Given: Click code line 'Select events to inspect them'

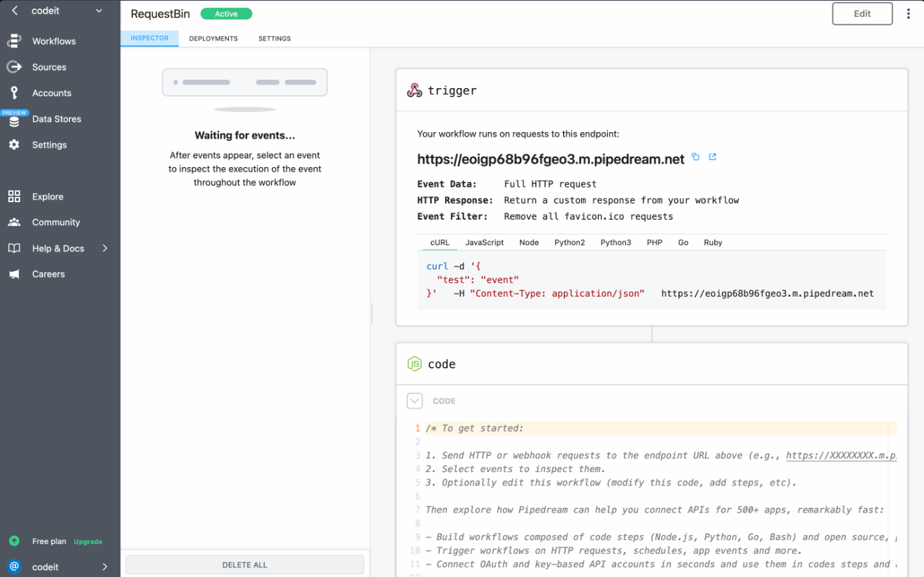Looking at the screenshot, I should coord(516,469).
